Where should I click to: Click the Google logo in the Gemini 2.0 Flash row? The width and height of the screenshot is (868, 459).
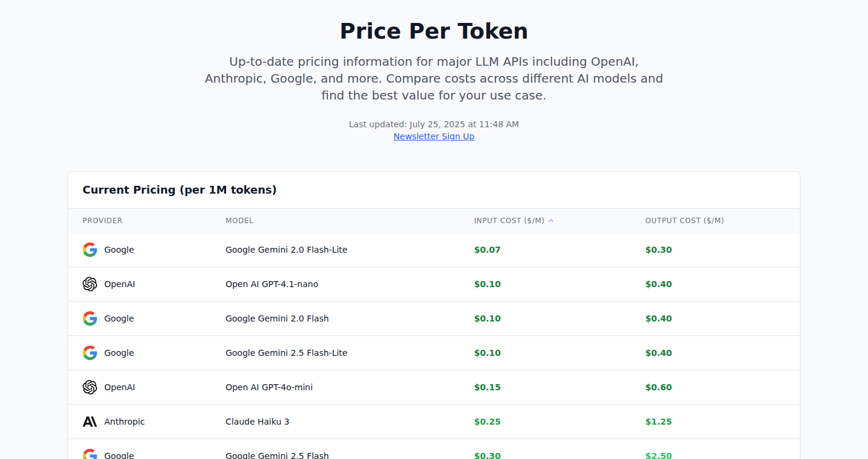tap(90, 318)
